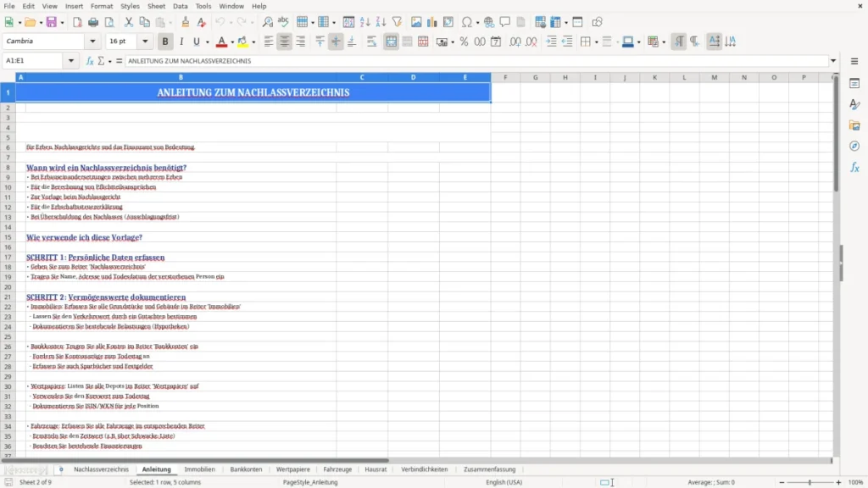Click the Zoom Out minus button

782,482
